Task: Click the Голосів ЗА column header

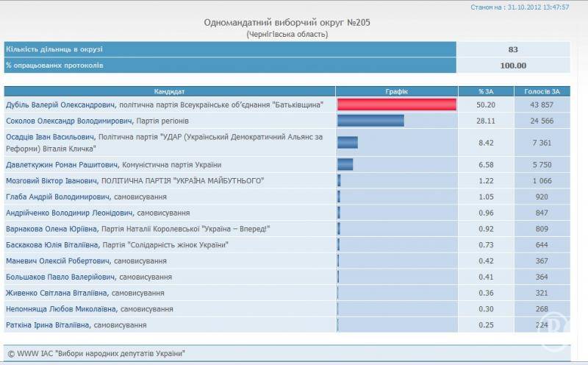Action: coord(542,91)
